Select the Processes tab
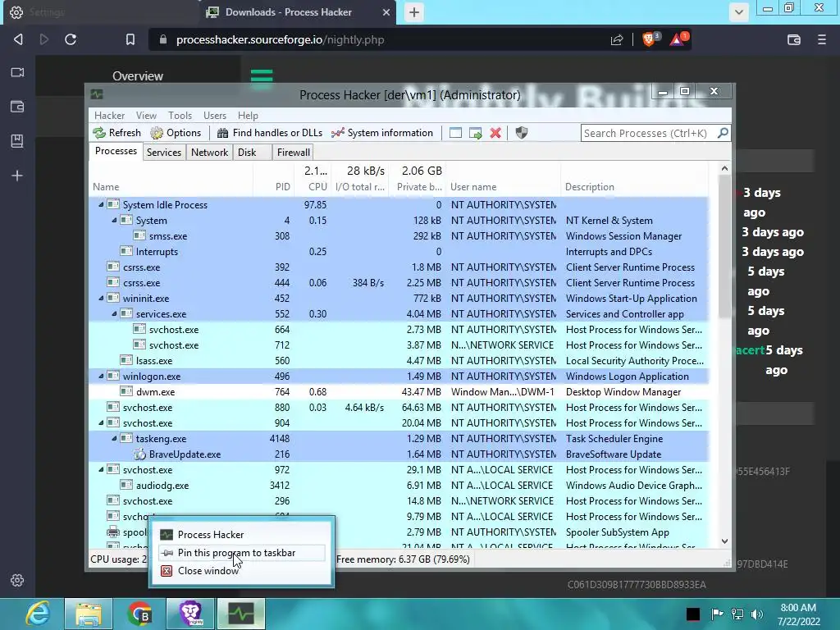Viewport: 840px width, 630px height. 116,151
